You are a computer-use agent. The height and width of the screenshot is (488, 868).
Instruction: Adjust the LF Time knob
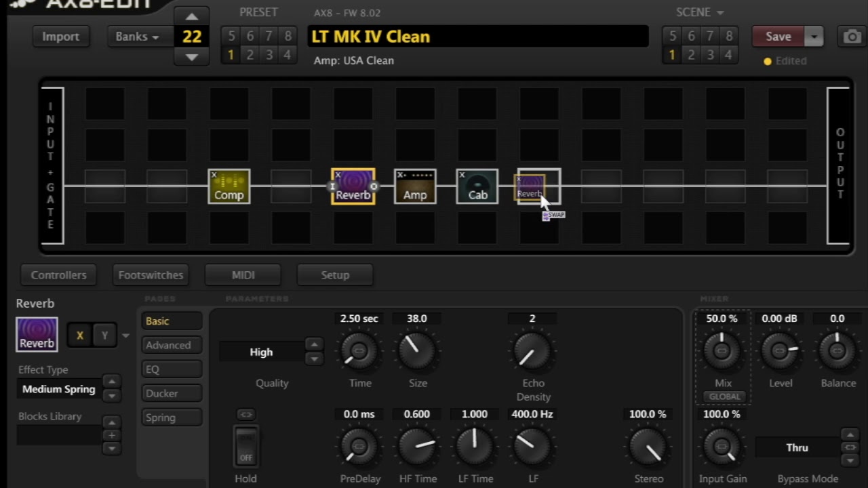(x=475, y=446)
